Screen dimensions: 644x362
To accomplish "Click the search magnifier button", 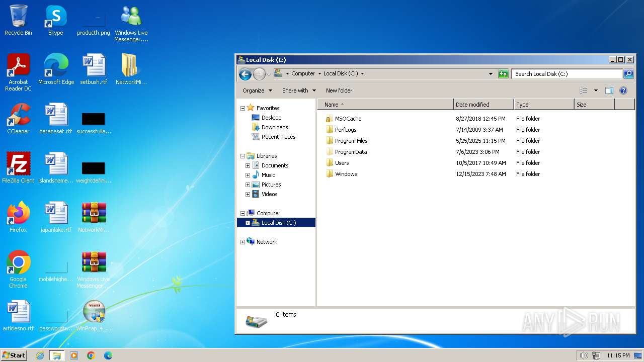I will [x=628, y=74].
